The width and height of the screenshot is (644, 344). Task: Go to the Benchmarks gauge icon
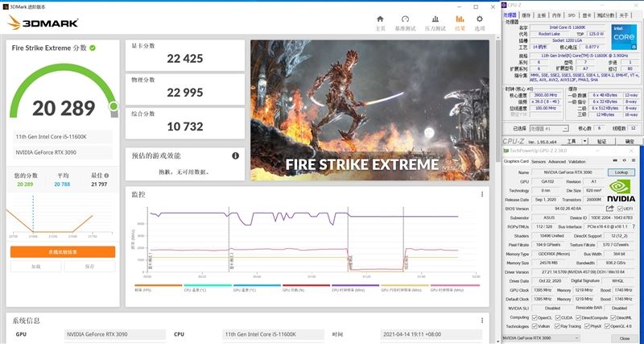click(x=405, y=19)
